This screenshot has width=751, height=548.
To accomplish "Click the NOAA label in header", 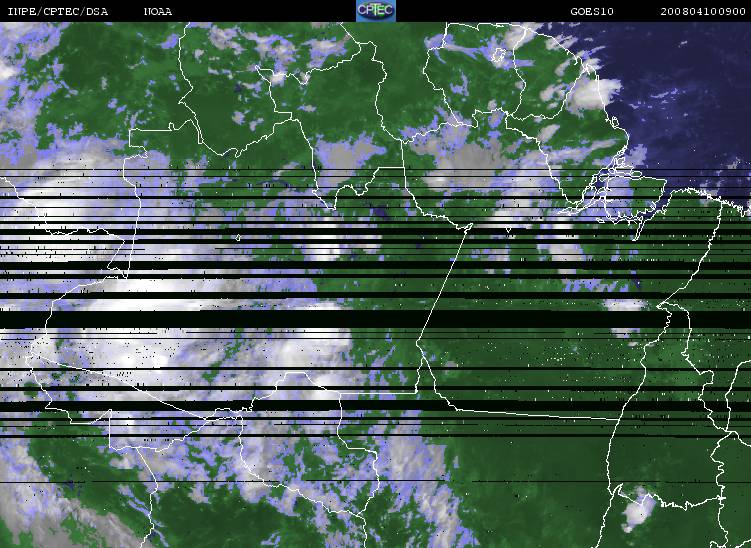I will [x=158, y=11].
